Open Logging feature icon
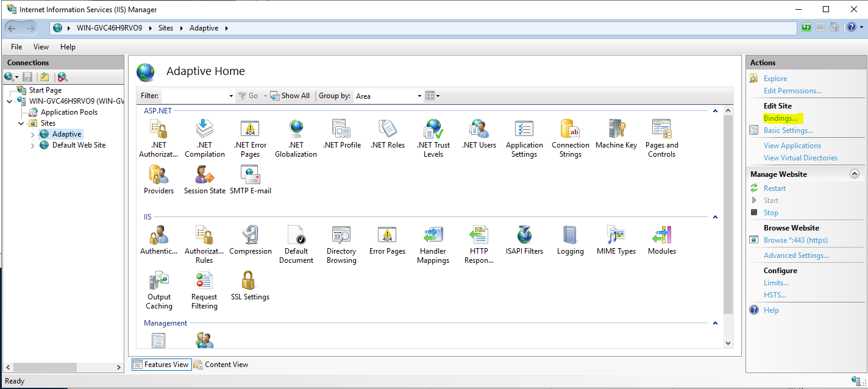The height and width of the screenshot is (389, 868). click(x=571, y=235)
